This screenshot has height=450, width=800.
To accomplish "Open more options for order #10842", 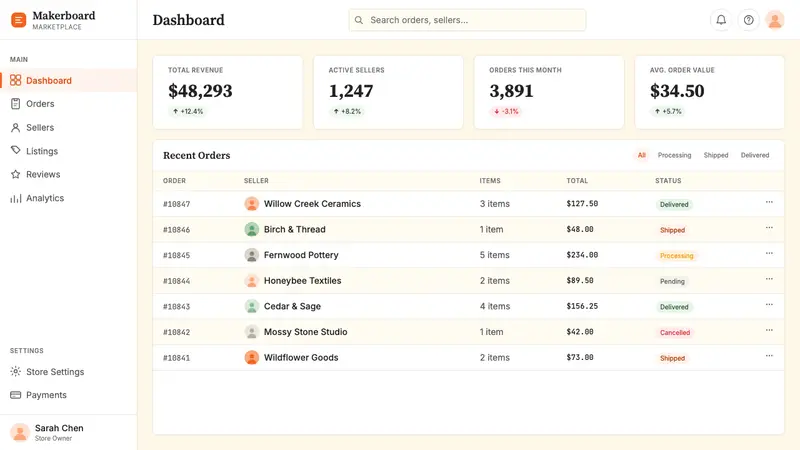I will (769, 330).
